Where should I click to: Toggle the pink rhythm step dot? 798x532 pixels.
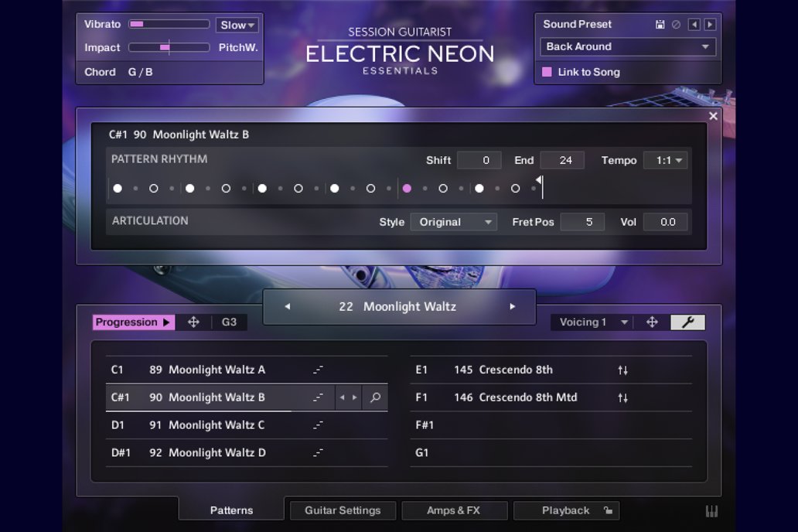[x=407, y=188]
